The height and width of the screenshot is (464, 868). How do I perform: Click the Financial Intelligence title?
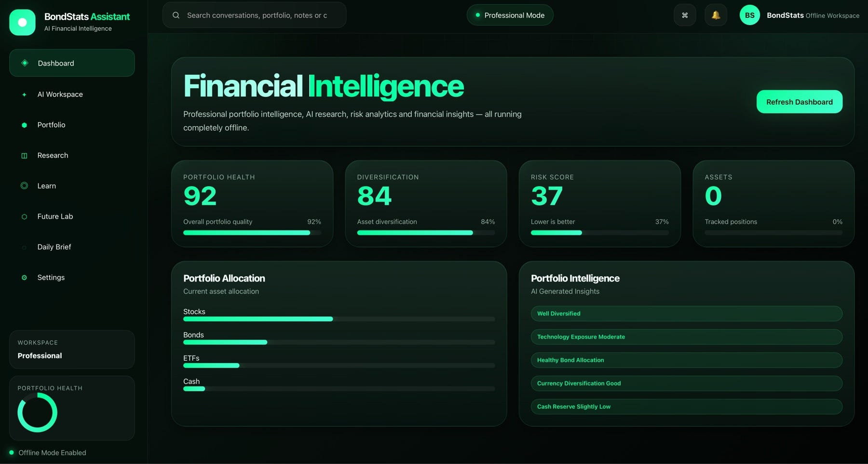pyautogui.click(x=324, y=86)
